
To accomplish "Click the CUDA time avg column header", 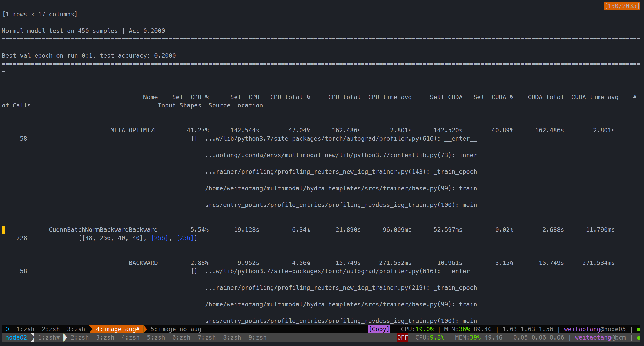I will [595, 97].
